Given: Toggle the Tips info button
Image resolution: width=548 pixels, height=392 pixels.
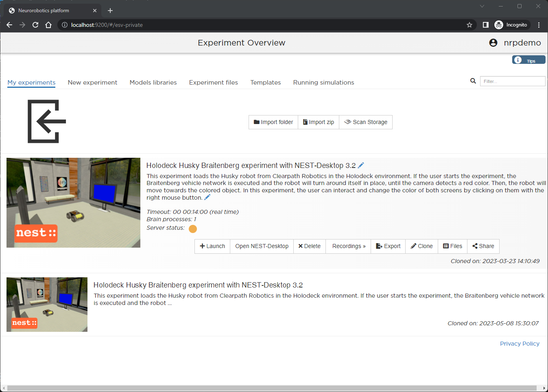Looking at the screenshot, I should point(528,60).
